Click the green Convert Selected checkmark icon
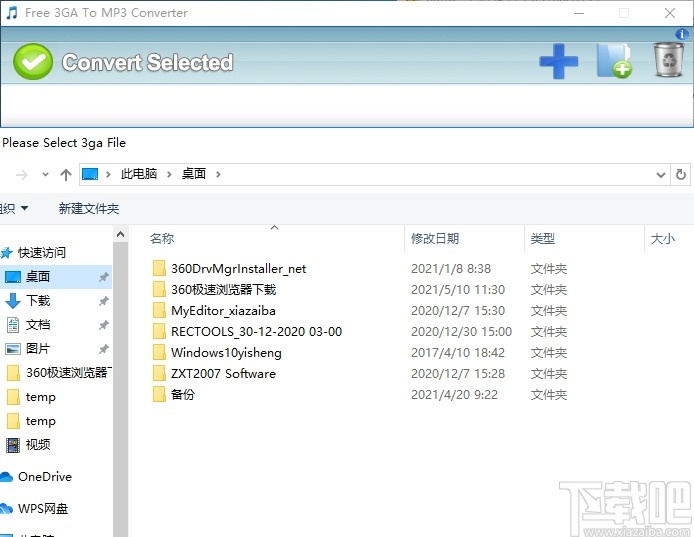 pos(33,62)
